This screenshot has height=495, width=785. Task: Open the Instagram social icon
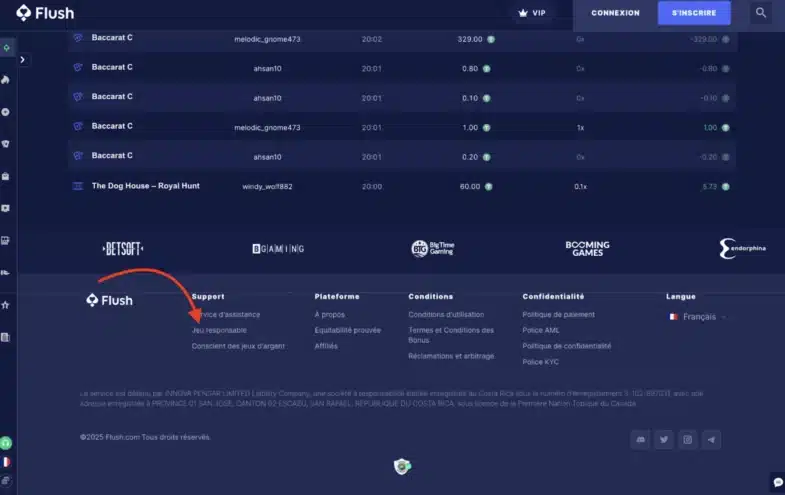pos(687,440)
